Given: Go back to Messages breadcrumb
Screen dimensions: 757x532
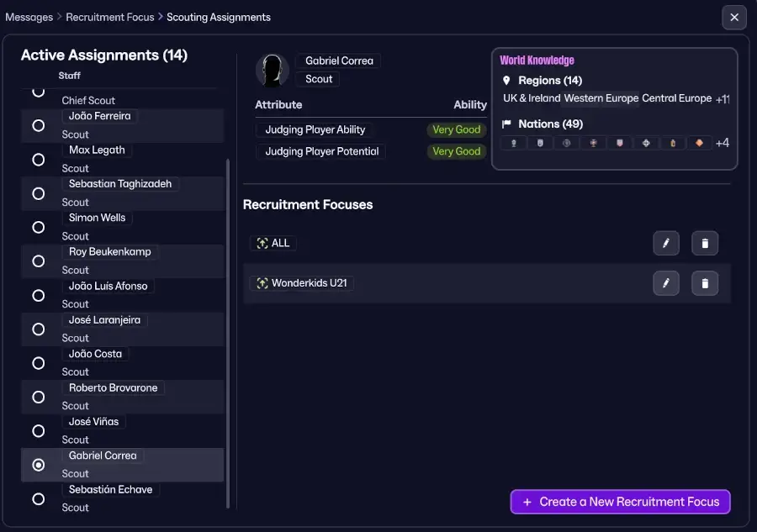Looking at the screenshot, I should pyautogui.click(x=29, y=18).
